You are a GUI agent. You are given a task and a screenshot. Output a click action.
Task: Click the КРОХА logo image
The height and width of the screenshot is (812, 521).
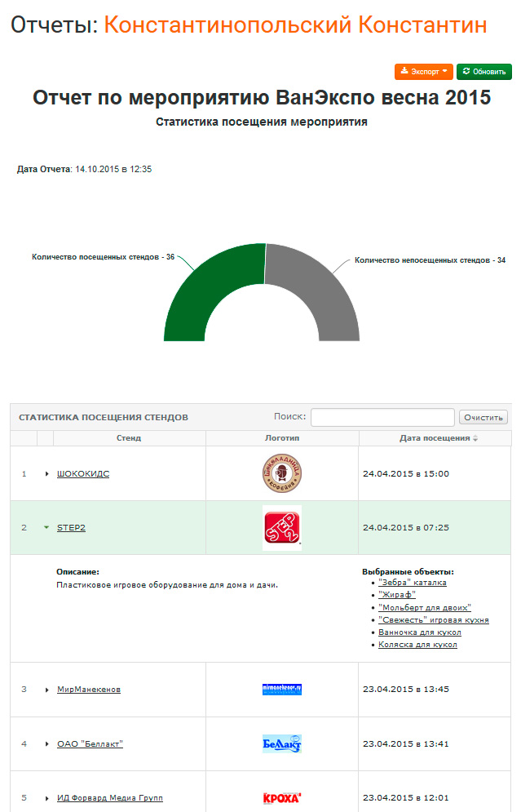point(282,797)
